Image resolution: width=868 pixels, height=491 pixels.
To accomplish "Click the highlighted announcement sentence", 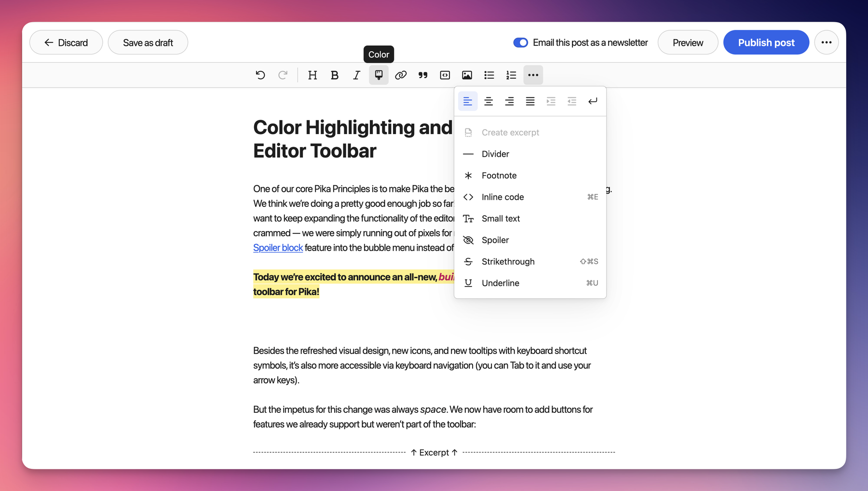I will [353, 284].
